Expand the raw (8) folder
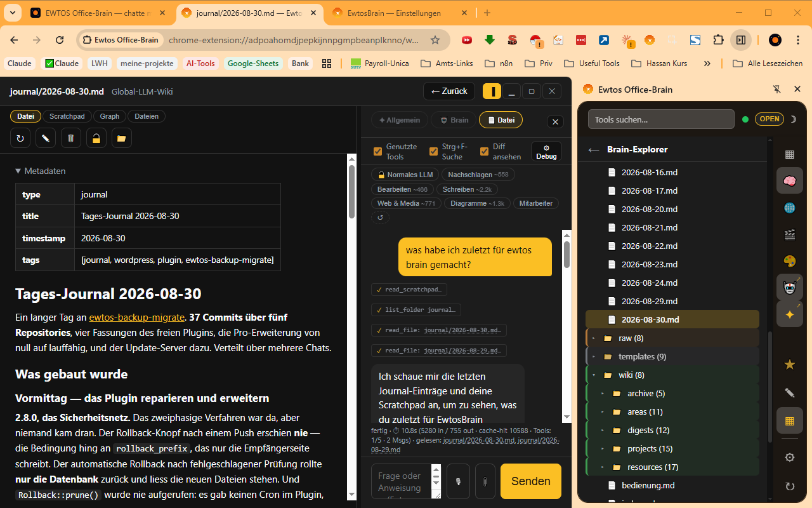 click(x=672, y=338)
